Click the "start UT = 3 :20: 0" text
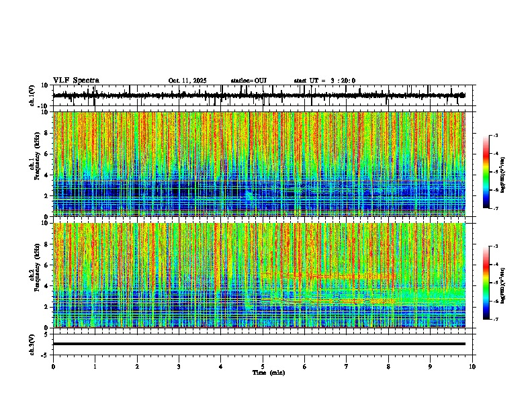This screenshot has width=532, height=411. (324, 81)
